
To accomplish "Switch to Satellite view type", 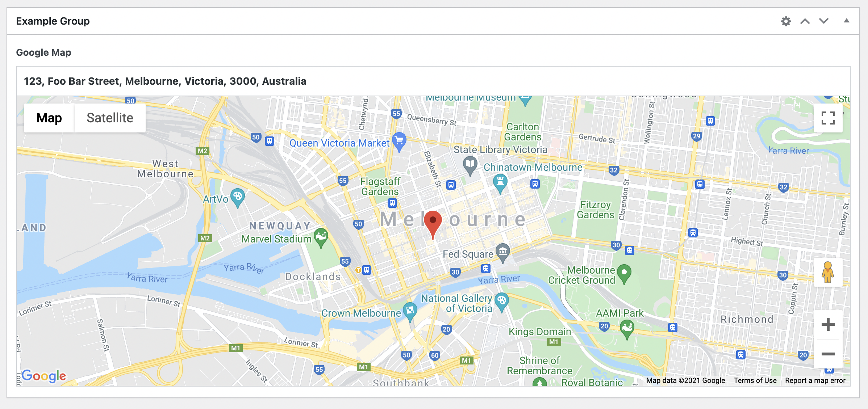I will (110, 118).
